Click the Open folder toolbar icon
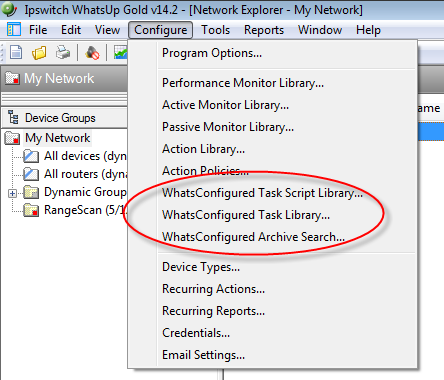Viewport: 444px width, 380px height. 39,53
